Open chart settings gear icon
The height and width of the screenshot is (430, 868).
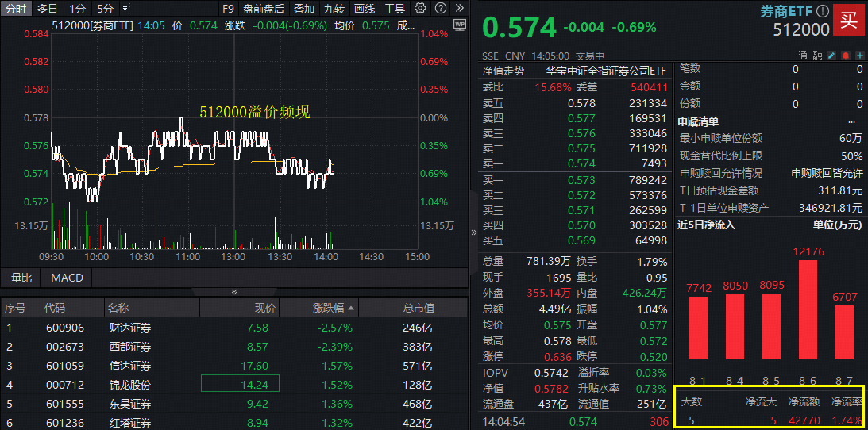pyautogui.click(x=420, y=8)
